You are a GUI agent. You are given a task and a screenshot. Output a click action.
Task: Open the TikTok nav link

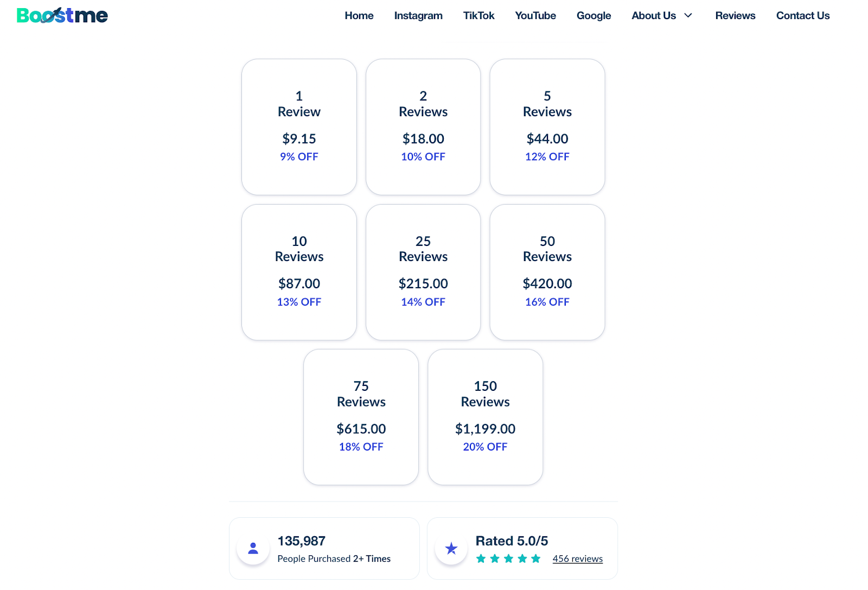point(478,16)
